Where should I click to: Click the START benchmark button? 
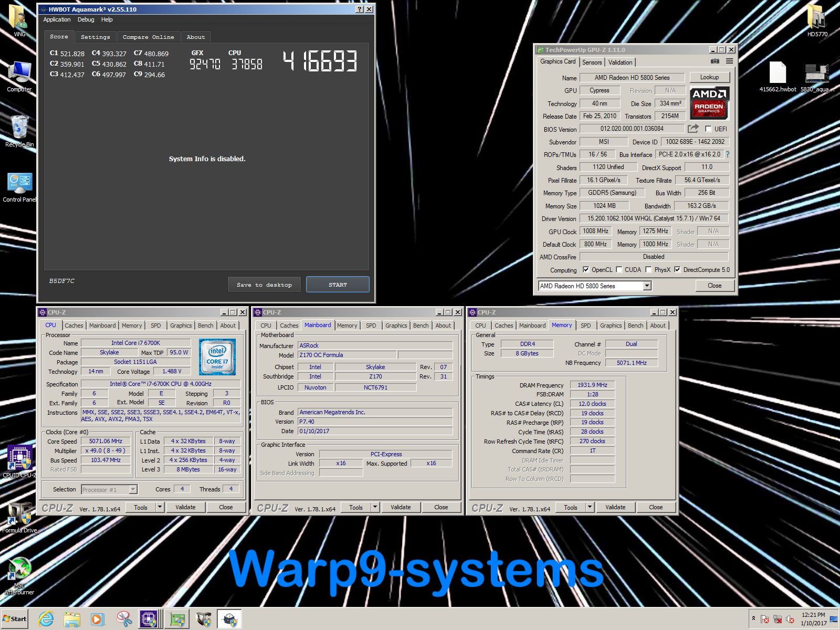(338, 285)
